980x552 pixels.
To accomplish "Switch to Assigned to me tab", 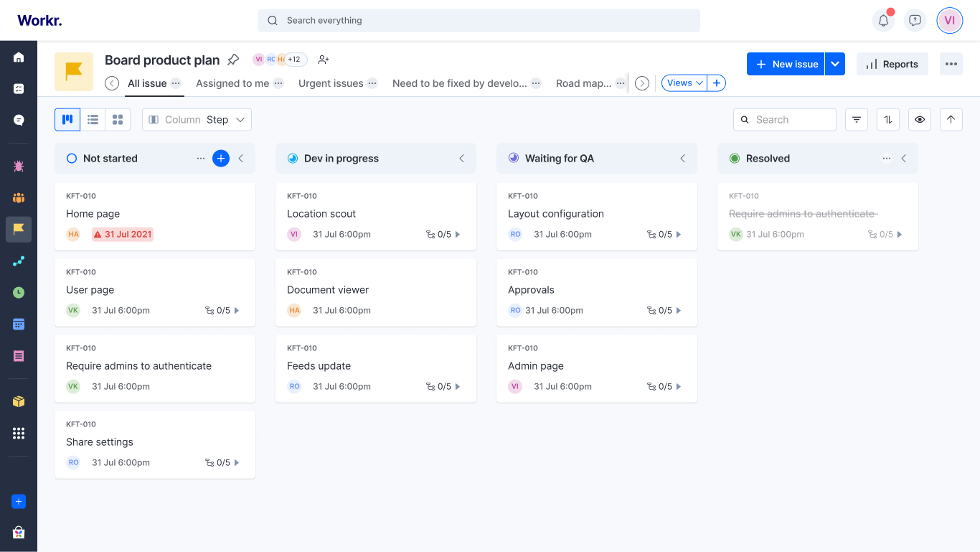I will [x=232, y=83].
